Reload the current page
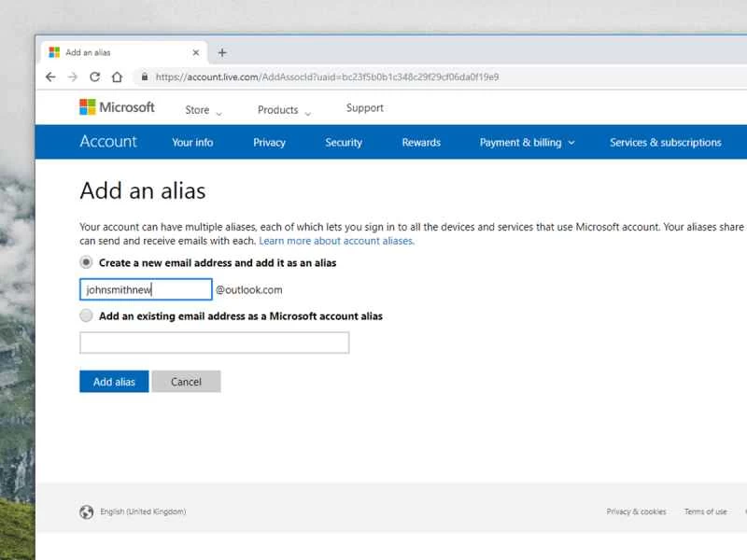 94,77
